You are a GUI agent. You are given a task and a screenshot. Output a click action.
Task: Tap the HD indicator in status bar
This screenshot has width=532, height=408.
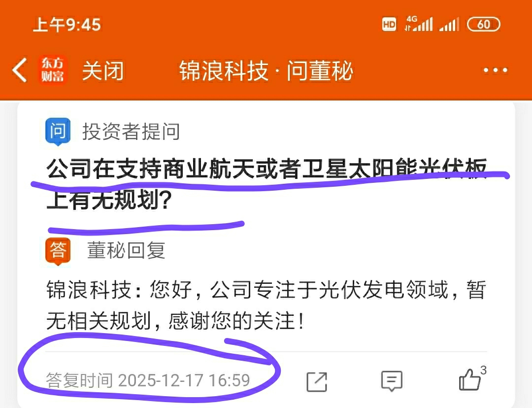tap(389, 25)
